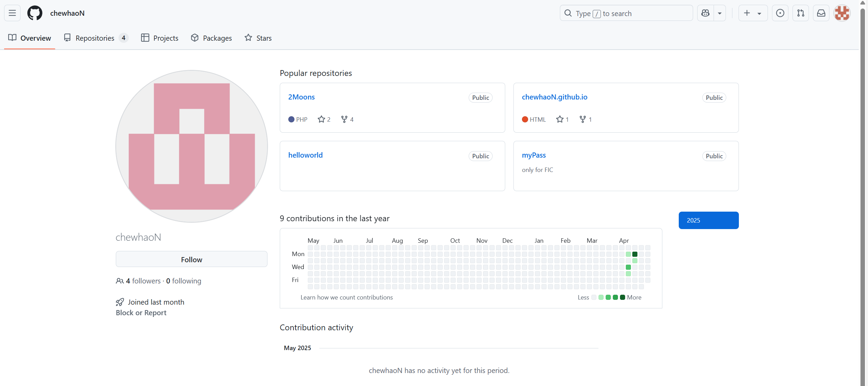Expand the create new plus dropdown
This screenshot has width=868, height=386.
coord(753,13)
